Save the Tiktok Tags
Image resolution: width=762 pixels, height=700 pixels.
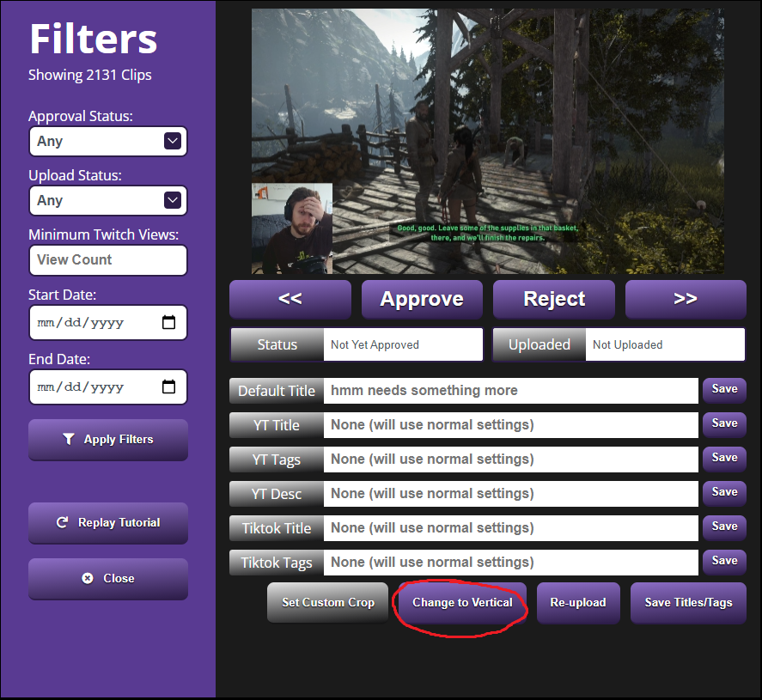click(724, 562)
